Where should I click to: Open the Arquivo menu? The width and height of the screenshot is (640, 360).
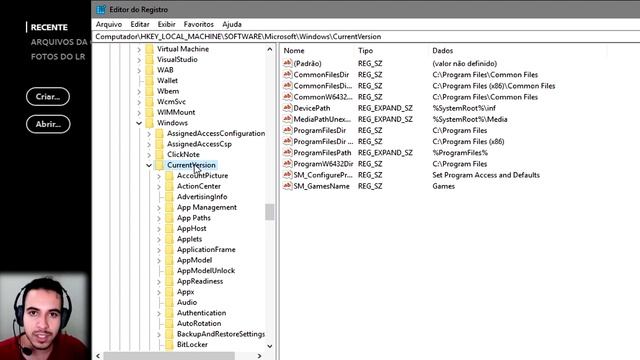pyautogui.click(x=109, y=24)
